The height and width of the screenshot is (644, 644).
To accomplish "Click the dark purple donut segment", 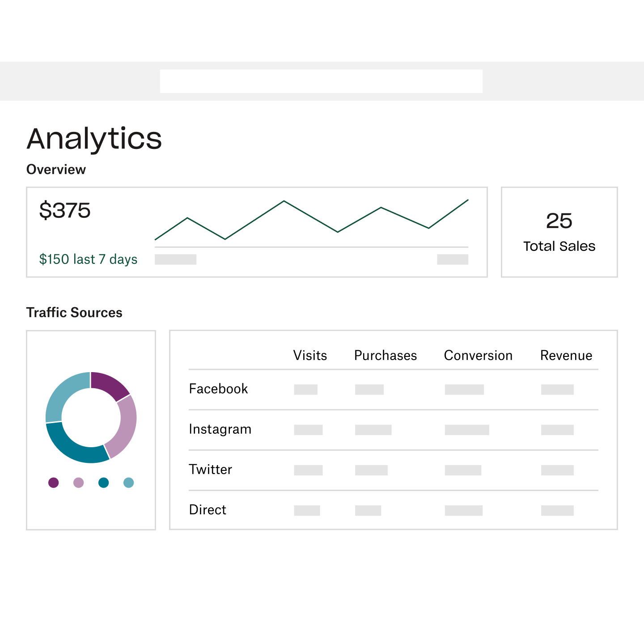I will pos(109,385).
